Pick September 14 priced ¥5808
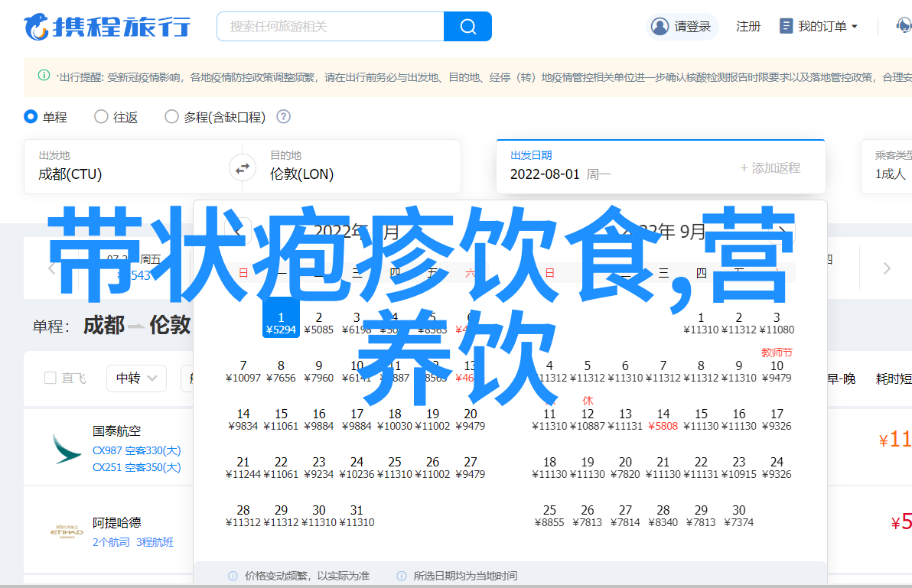The height and width of the screenshot is (588, 912). point(663,420)
